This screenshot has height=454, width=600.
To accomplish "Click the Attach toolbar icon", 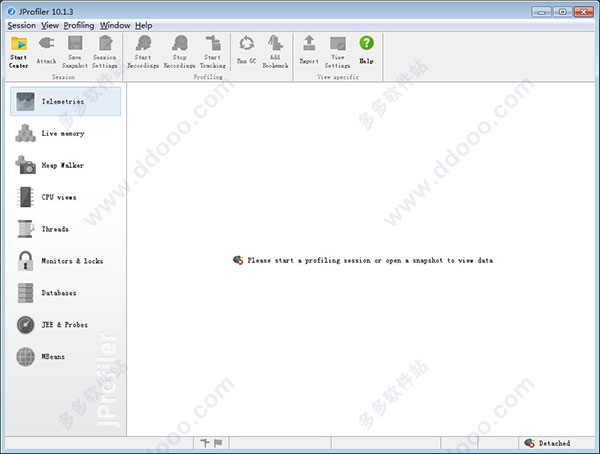I will (x=46, y=50).
